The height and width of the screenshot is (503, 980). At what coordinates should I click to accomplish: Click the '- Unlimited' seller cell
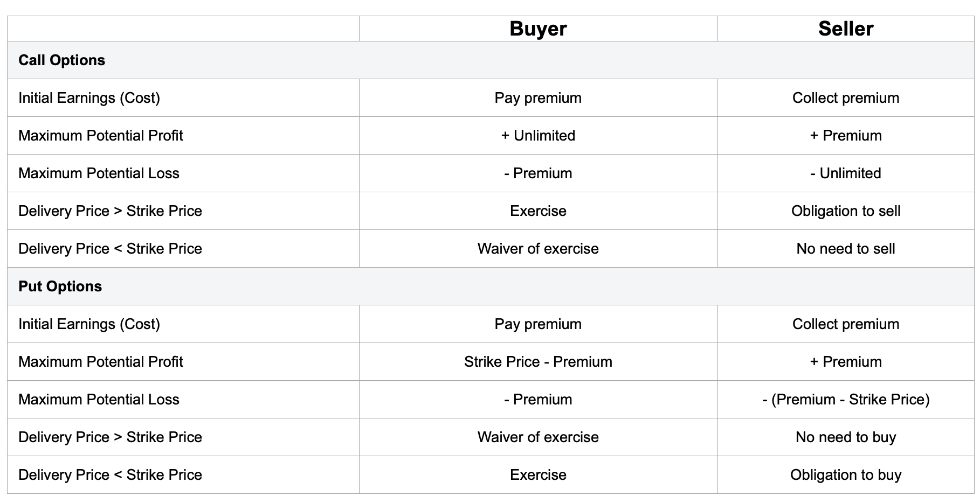click(845, 173)
